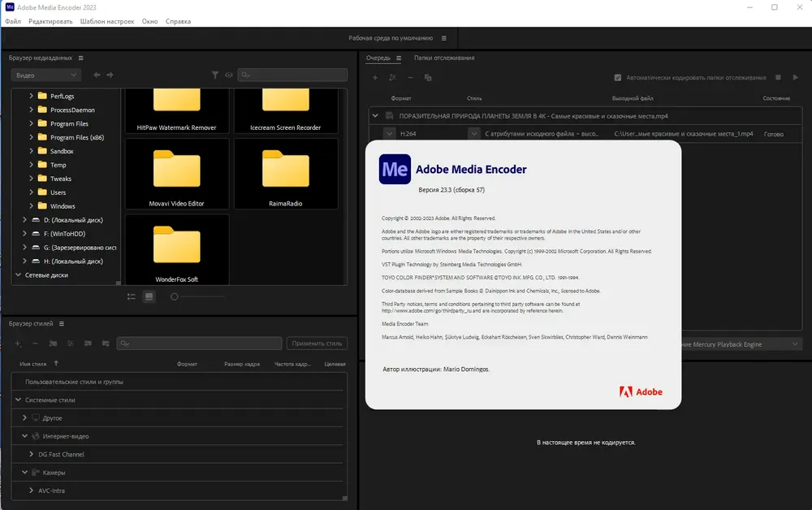Expand the Program Files folder tree
812x510 pixels.
coord(31,123)
